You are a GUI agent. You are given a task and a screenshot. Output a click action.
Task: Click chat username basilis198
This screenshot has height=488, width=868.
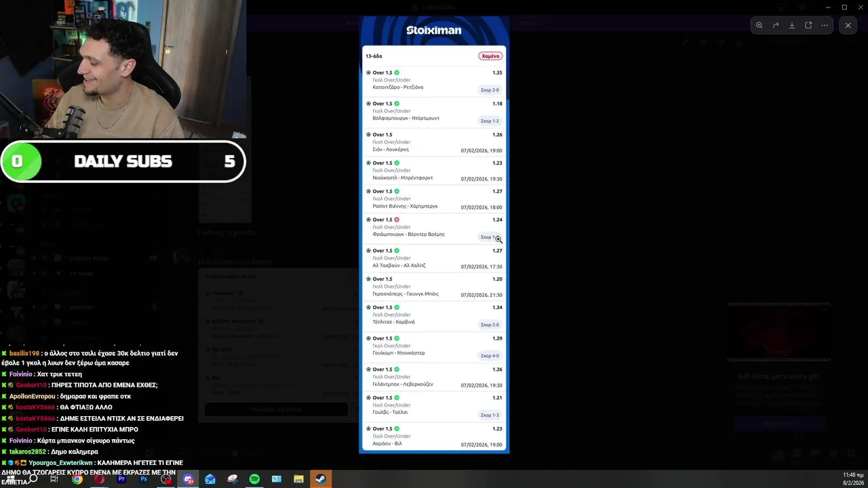click(x=24, y=354)
